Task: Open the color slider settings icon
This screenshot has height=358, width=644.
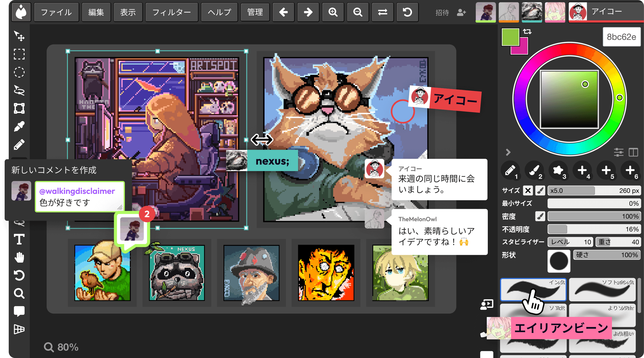Action: pos(619,152)
